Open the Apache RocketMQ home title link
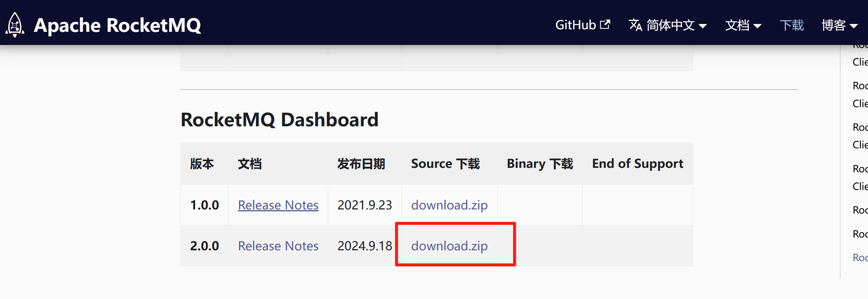Viewport: 868px width, 299px height. coord(117,25)
